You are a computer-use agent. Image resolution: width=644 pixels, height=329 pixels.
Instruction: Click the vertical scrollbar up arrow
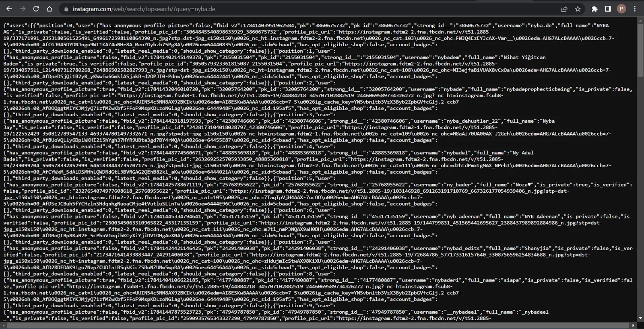point(640,20)
